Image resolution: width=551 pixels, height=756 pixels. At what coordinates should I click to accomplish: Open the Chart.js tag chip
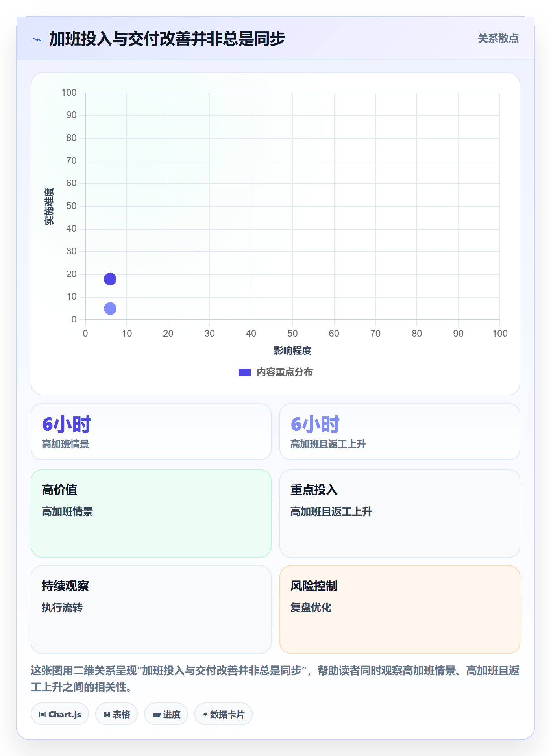coord(60,714)
